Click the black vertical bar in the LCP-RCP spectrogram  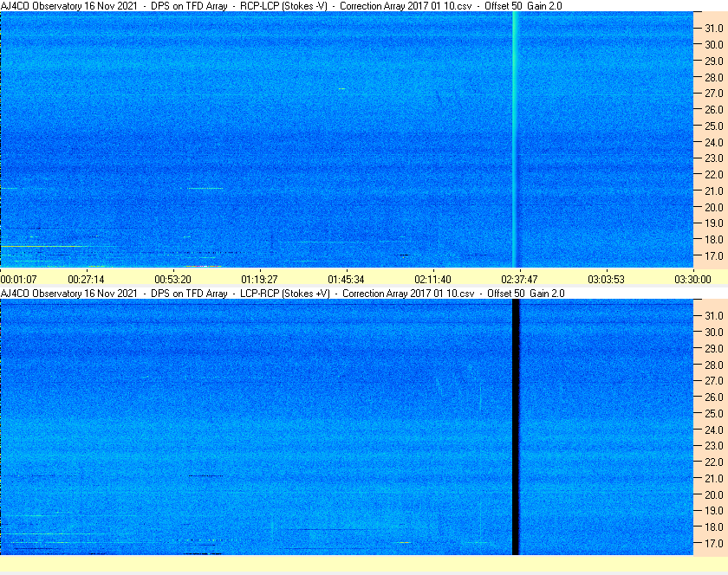(516, 427)
